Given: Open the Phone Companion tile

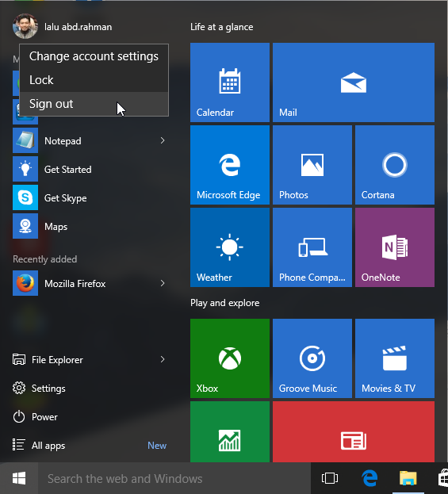Looking at the screenshot, I should point(312,247).
